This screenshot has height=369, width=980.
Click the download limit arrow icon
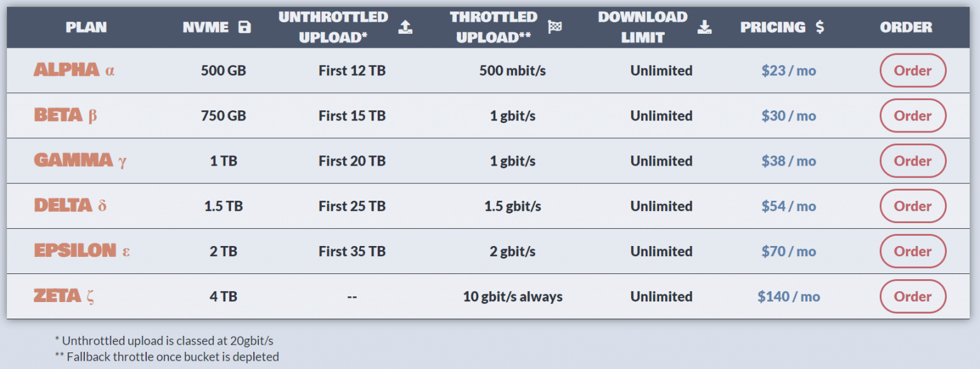click(x=704, y=27)
